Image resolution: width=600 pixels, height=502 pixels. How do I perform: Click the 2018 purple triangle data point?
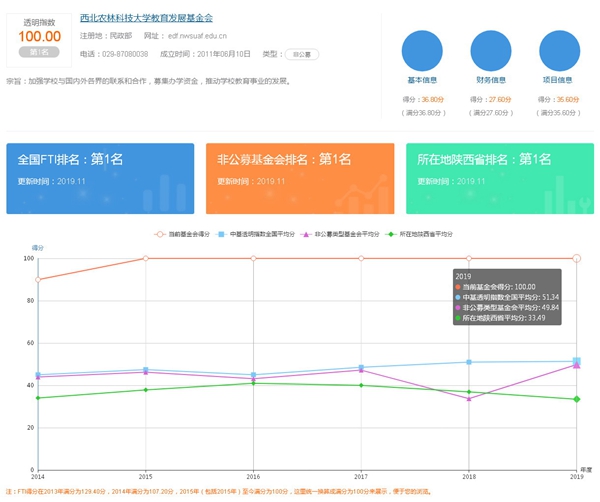(469, 398)
